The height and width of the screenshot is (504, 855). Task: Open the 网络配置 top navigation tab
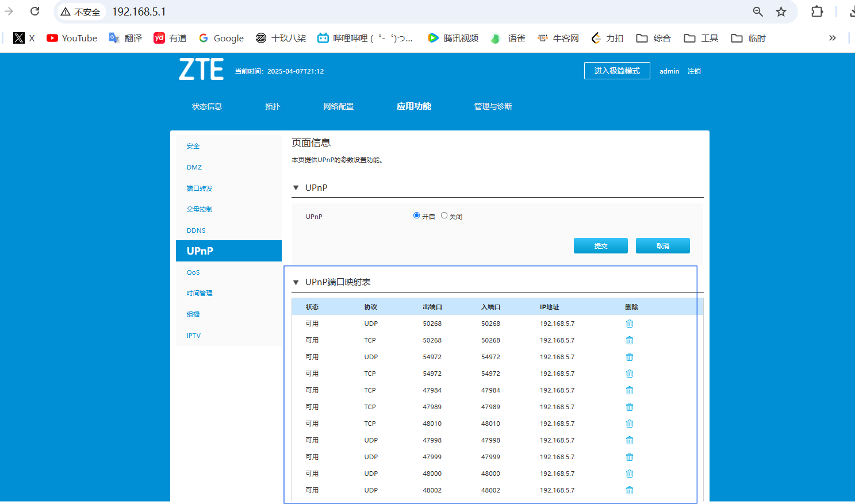point(338,106)
